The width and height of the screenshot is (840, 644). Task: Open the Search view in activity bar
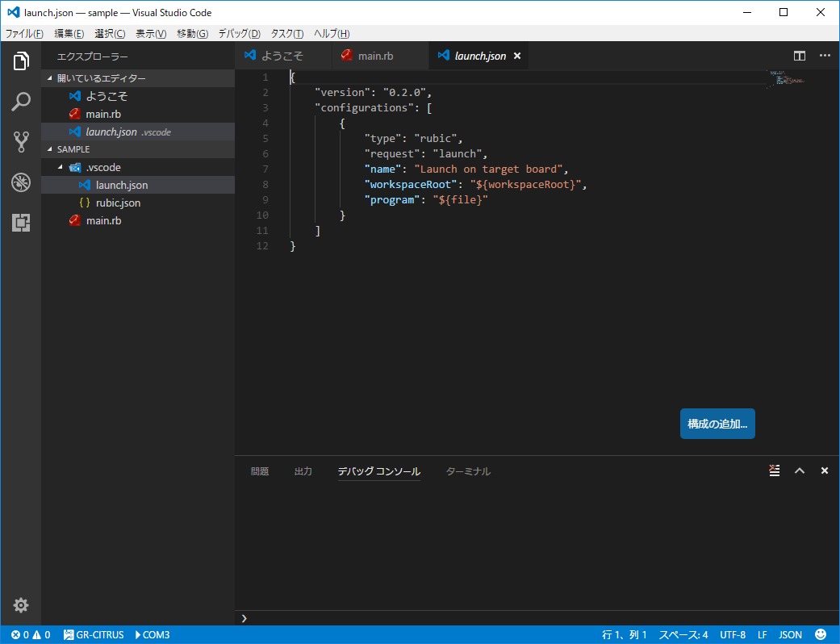[x=21, y=101]
